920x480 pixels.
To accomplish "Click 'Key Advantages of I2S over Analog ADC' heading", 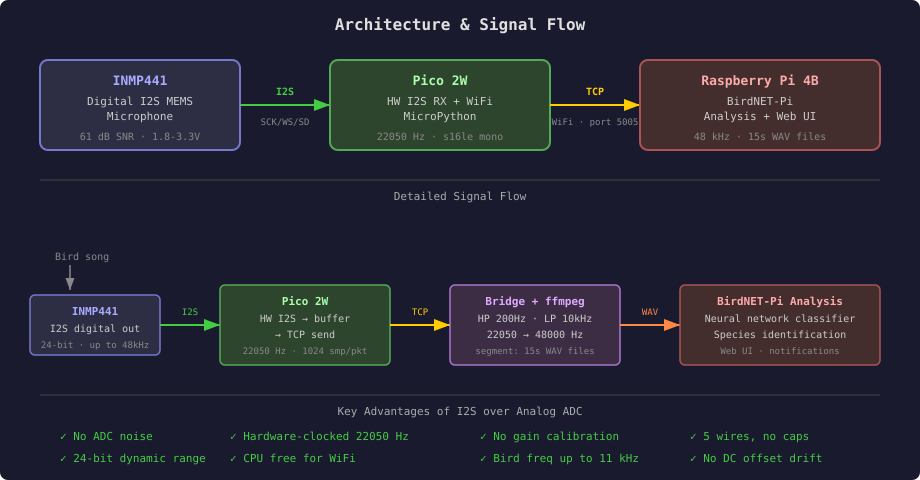I will pyautogui.click(x=459, y=411).
